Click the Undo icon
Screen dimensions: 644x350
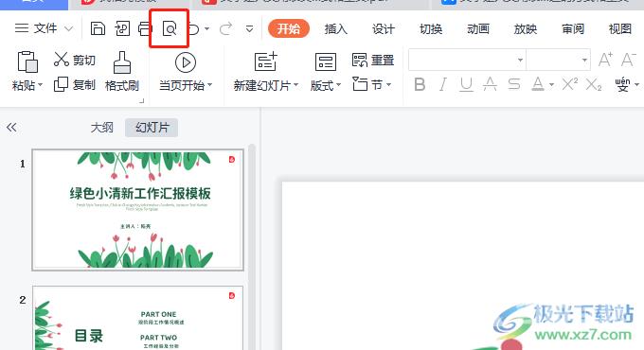coord(194,28)
